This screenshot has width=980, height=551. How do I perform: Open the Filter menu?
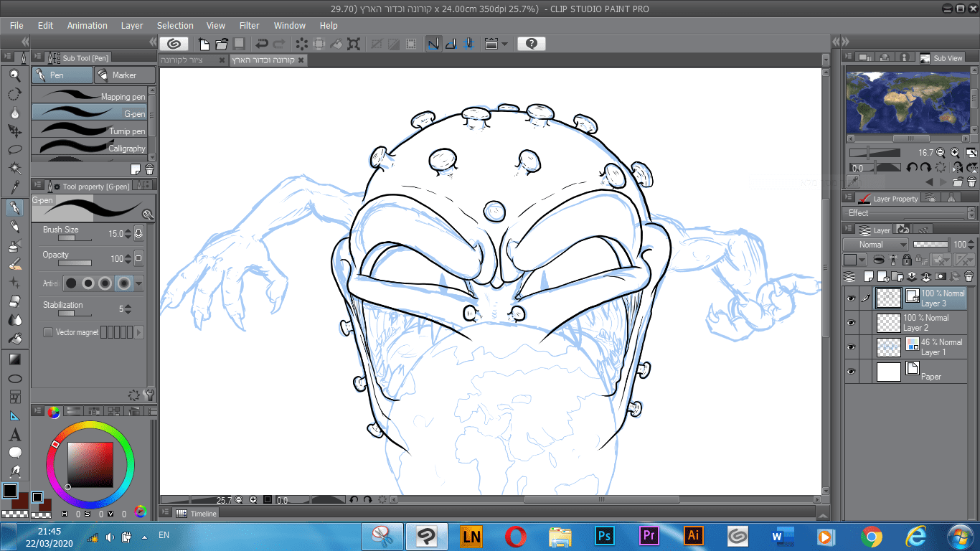(249, 25)
